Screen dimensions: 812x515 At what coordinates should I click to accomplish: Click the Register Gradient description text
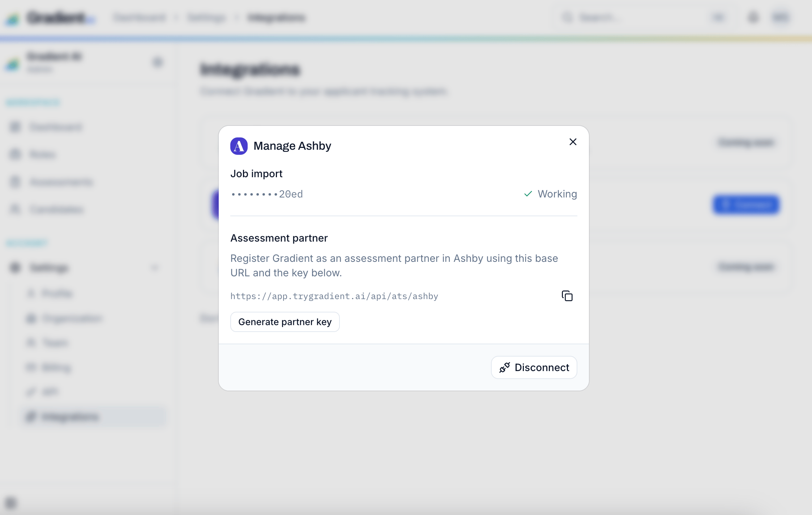click(394, 265)
